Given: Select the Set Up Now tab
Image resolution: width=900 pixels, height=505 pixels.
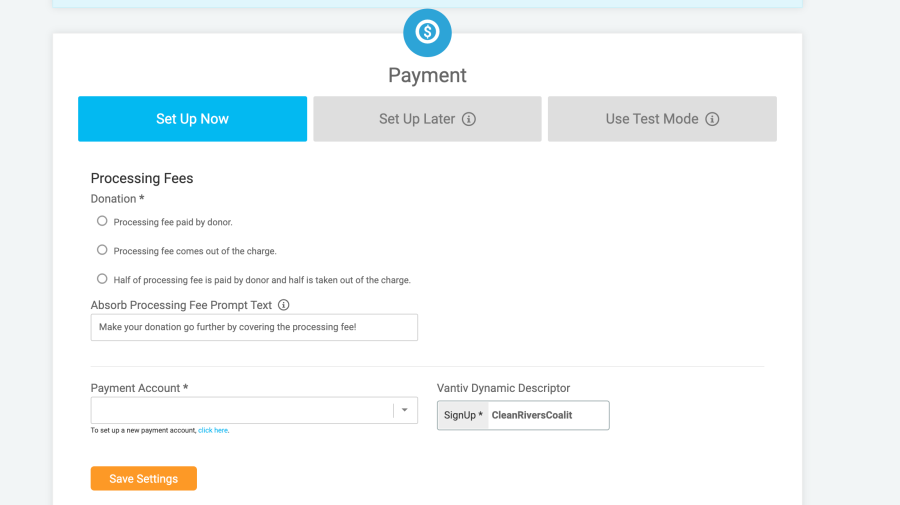Looking at the screenshot, I should pyautogui.click(x=192, y=119).
